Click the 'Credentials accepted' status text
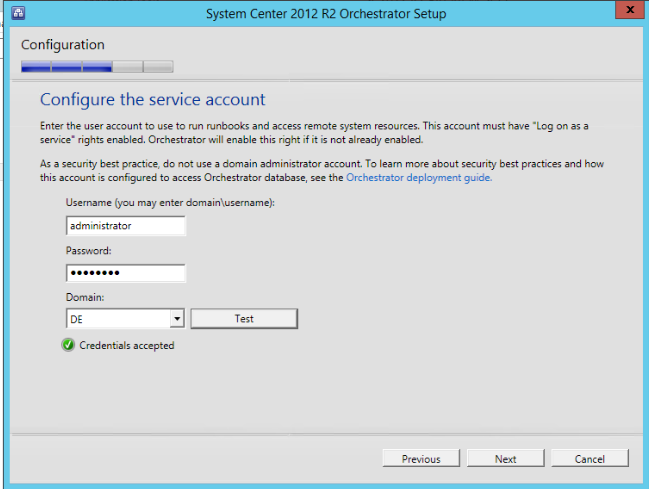649x489 pixels. 126,346
